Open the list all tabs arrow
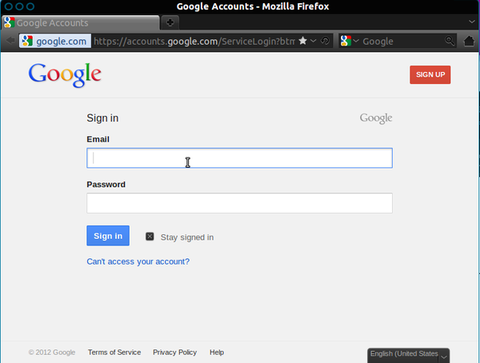This screenshot has height=363, width=480. point(472,22)
